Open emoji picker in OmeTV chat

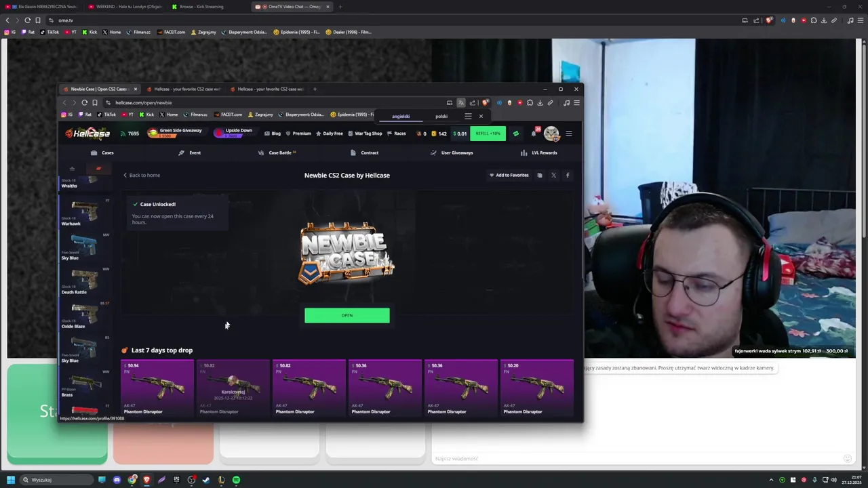pos(847,459)
